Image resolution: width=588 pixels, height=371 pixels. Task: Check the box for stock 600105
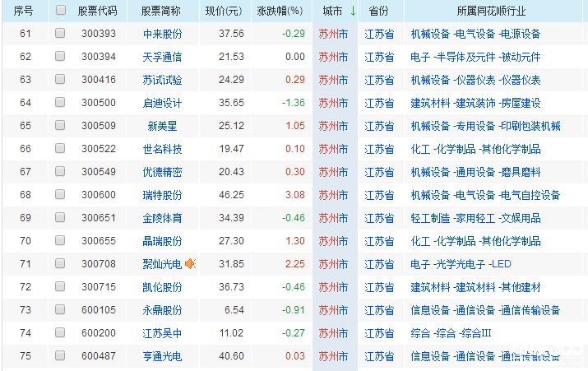coord(60,309)
